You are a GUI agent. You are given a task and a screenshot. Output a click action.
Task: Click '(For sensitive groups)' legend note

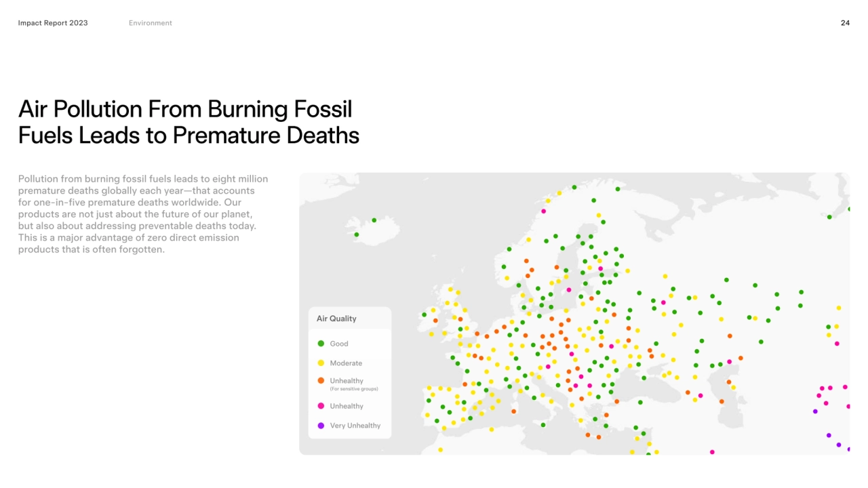(x=354, y=389)
